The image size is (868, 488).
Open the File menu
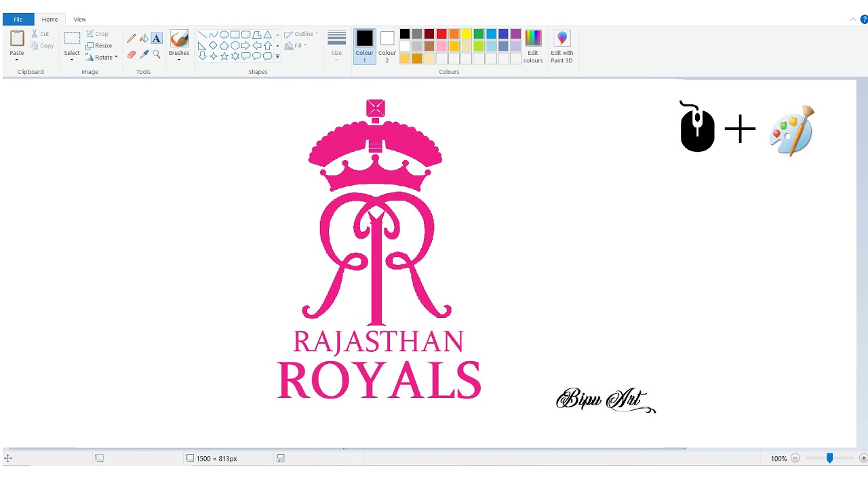pyautogui.click(x=18, y=20)
